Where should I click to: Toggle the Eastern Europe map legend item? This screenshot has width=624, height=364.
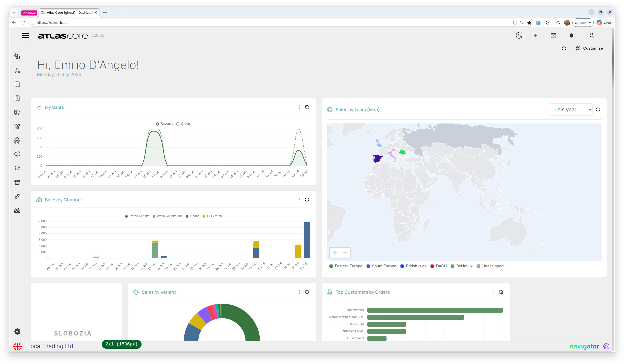click(346, 266)
